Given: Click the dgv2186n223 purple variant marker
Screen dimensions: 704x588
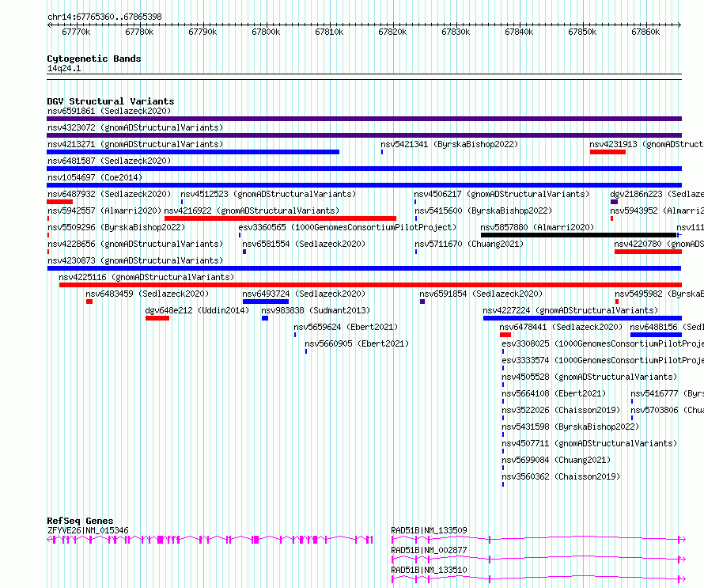Looking at the screenshot, I should pos(614,202).
